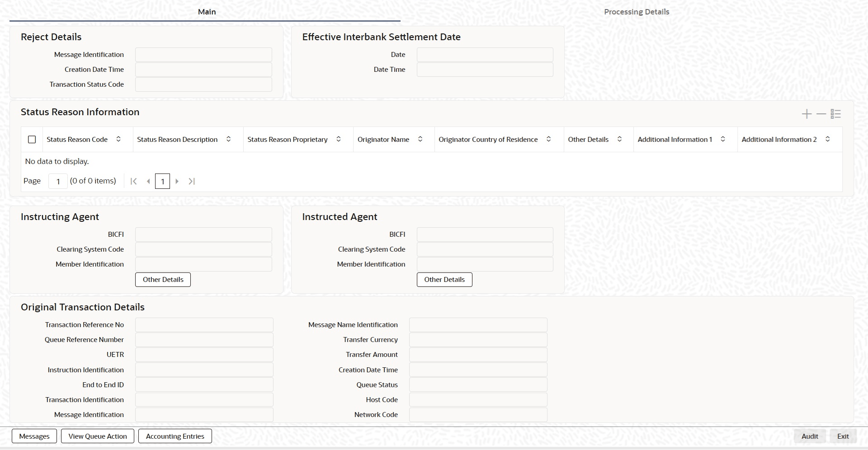Click the Messages button

click(x=34, y=436)
